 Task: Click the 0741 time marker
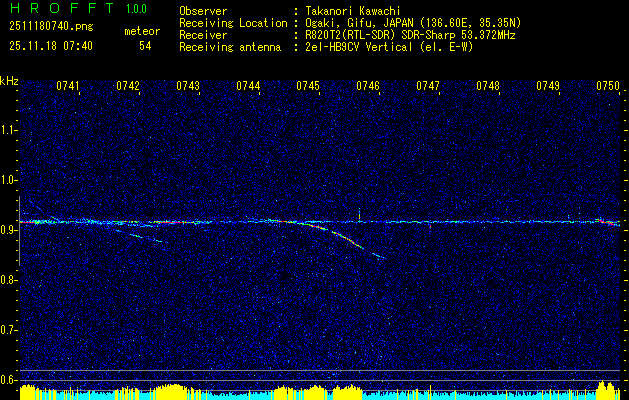pyautogui.click(x=68, y=86)
